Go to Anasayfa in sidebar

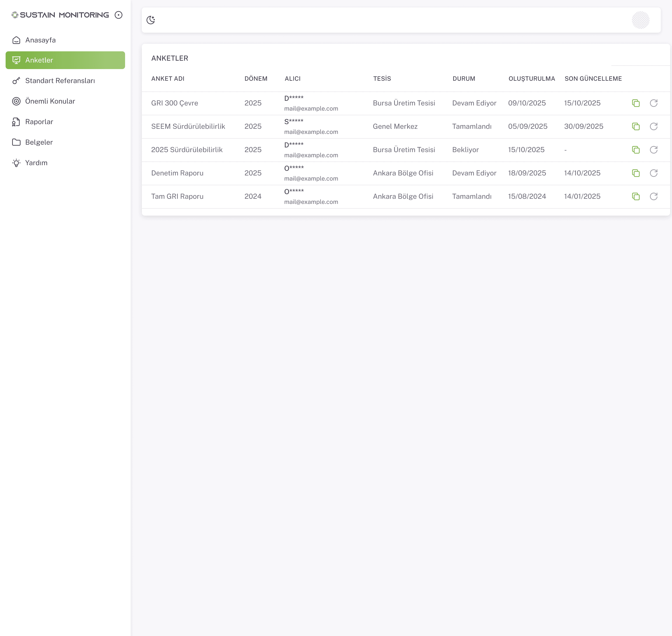tap(40, 40)
